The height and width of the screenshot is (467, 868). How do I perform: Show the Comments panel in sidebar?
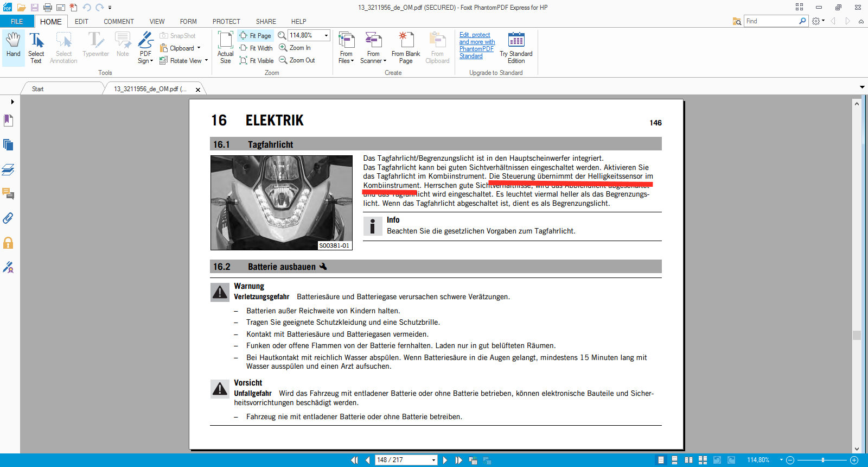tap(8, 194)
